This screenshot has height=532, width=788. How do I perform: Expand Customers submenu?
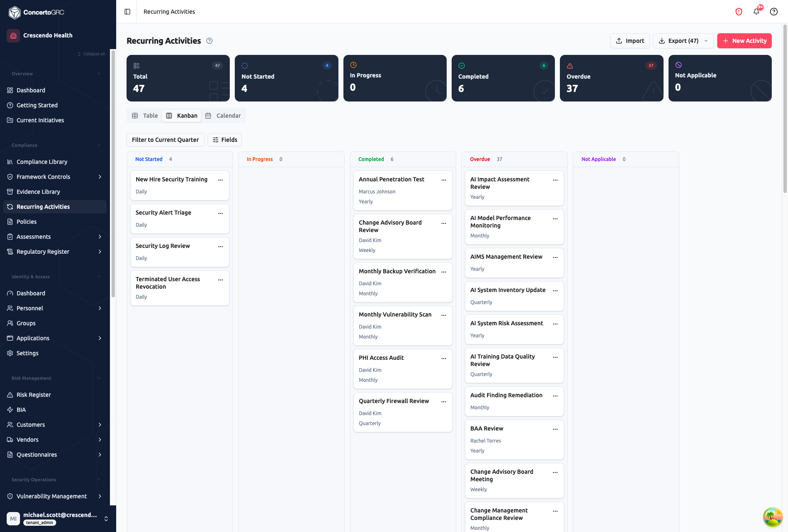click(x=100, y=425)
